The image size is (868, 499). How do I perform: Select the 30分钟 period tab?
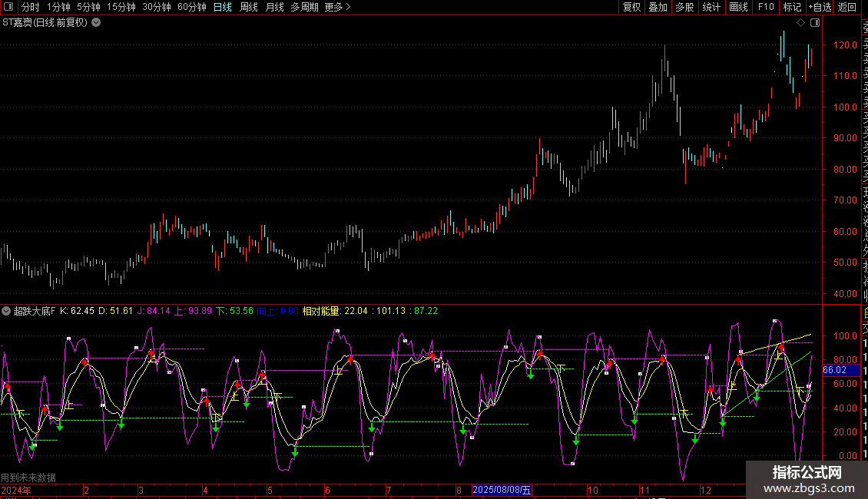coord(156,7)
